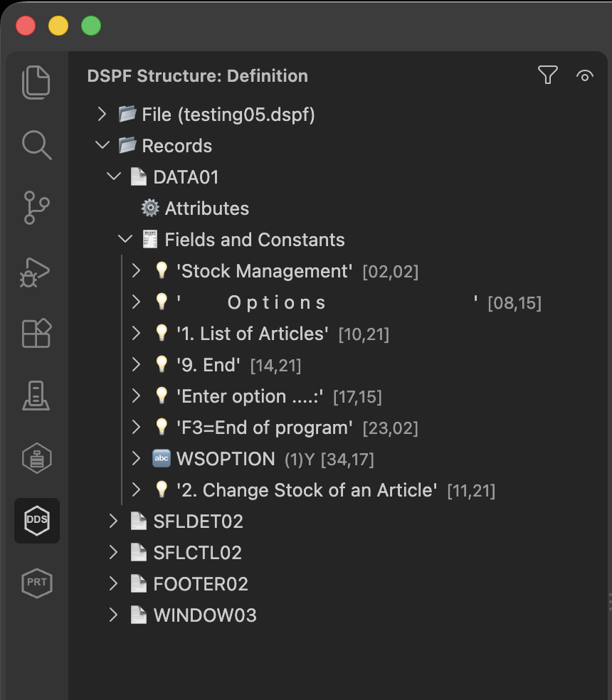The image size is (612, 700).
Task: Select the PRT hexagon icon
Action: pos(36,583)
